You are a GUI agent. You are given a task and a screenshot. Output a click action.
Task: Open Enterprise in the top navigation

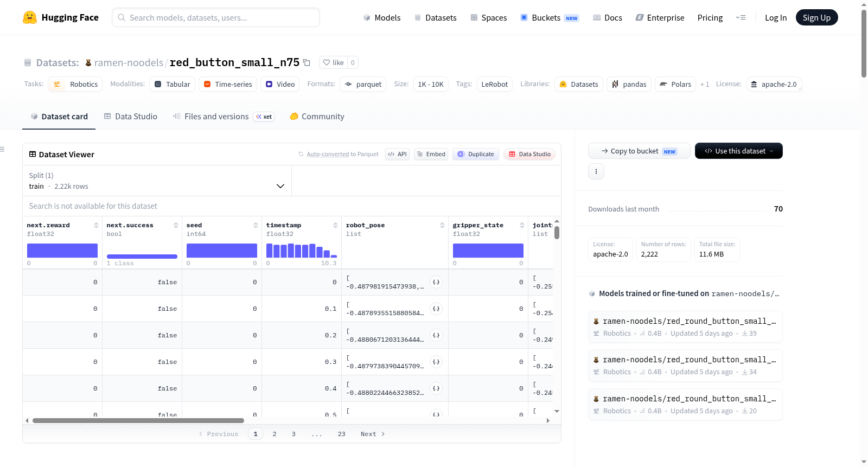coord(660,18)
